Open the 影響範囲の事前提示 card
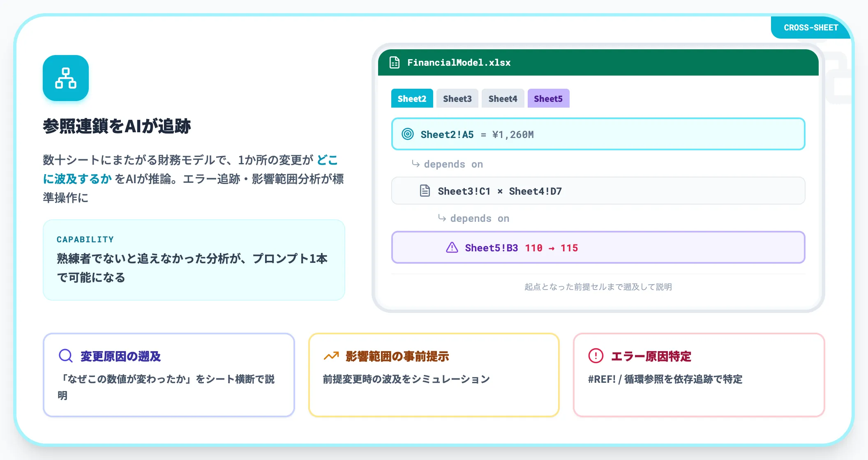Viewport: 868px width, 460px height. [x=434, y=375]
